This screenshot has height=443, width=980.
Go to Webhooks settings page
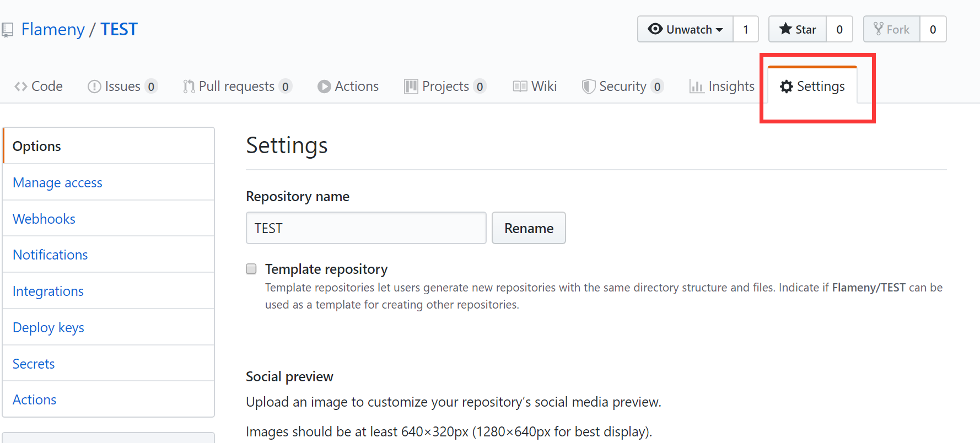(44, 219)
